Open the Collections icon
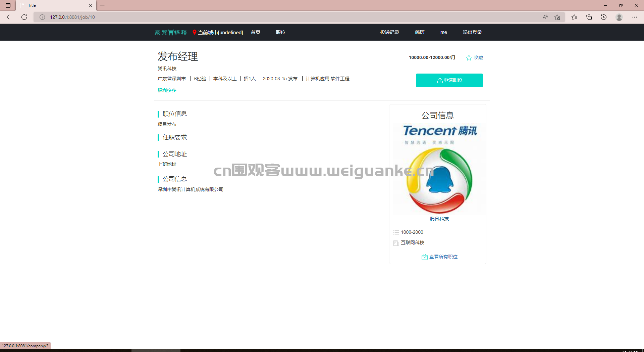Viewport: 644px width, 352px height. [589, 17]
